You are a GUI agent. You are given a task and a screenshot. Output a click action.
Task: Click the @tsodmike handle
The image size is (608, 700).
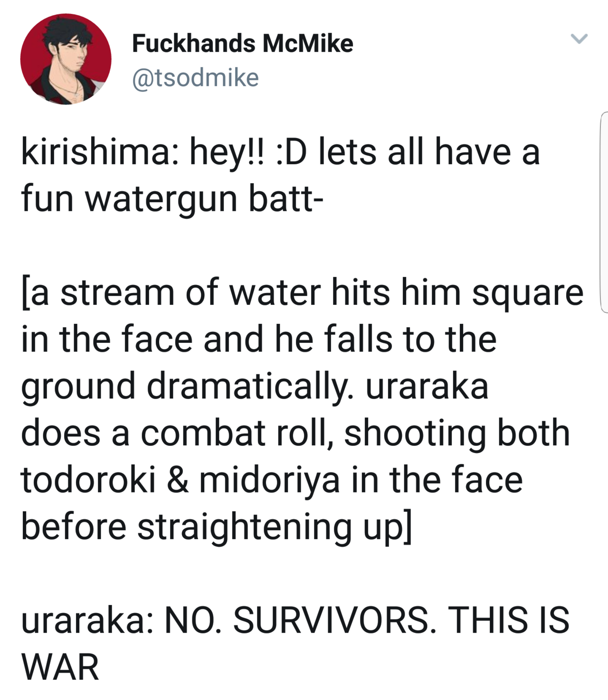[195, 78]
